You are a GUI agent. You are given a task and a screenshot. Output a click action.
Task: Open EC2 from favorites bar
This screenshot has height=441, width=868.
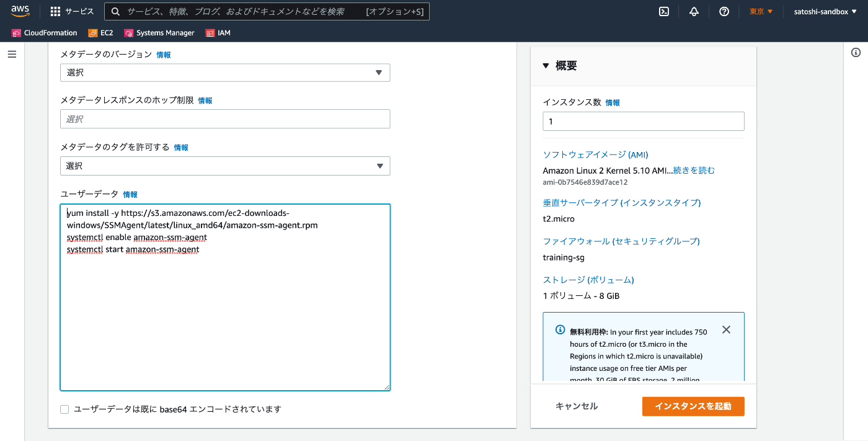coord(101,33)
